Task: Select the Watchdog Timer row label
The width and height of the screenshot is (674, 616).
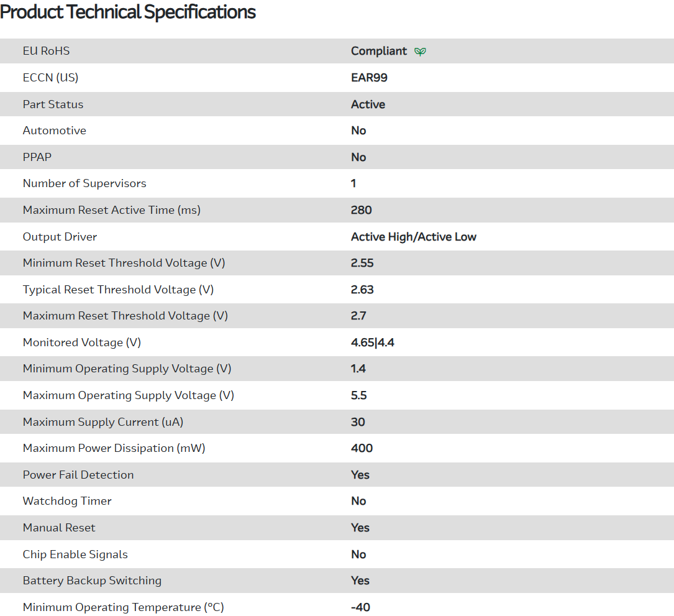Action: (67, 501)
